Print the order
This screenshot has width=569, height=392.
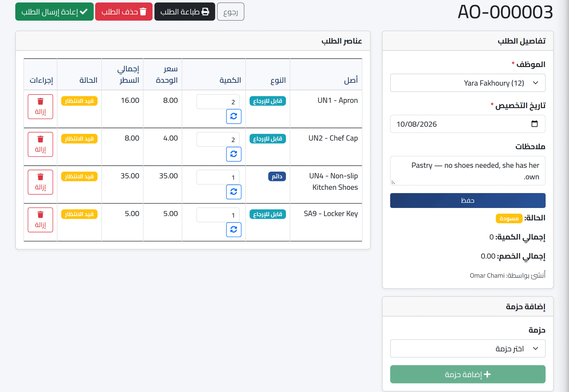[x=185, y=12]
